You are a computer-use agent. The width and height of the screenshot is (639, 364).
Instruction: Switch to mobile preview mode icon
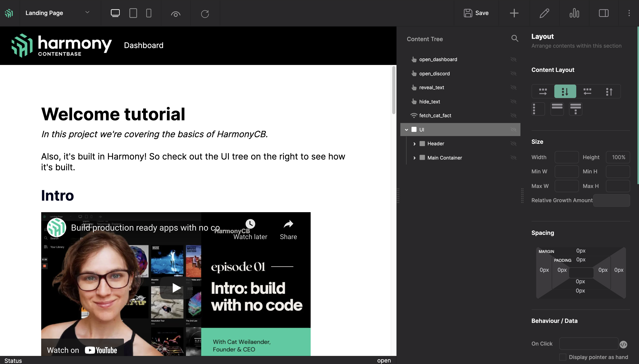click(x=149, y=13)
